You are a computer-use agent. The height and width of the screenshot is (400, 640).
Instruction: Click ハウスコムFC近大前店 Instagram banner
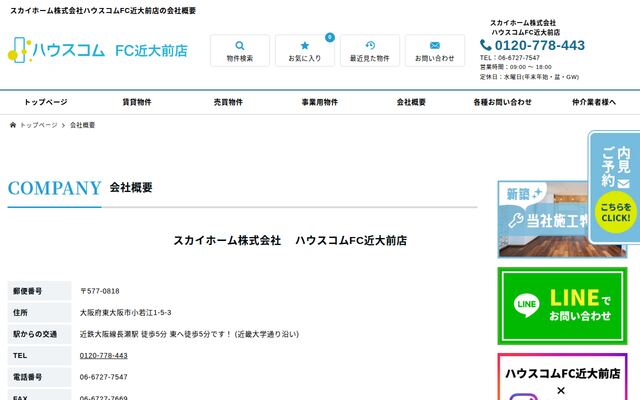coord(562,377)
